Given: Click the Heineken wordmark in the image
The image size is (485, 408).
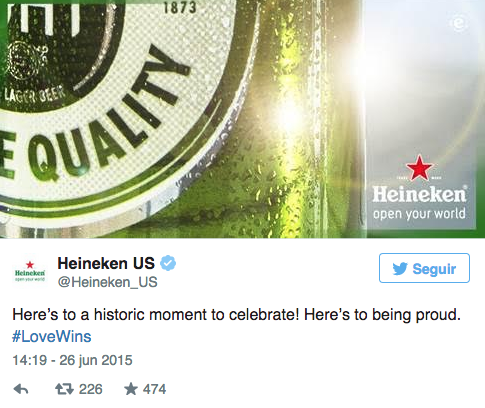Looking at the screenshot, I should 419,194.
